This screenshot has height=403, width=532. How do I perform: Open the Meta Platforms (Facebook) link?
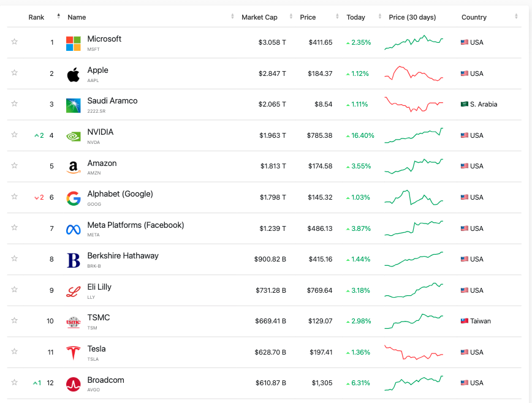[135, 225]
